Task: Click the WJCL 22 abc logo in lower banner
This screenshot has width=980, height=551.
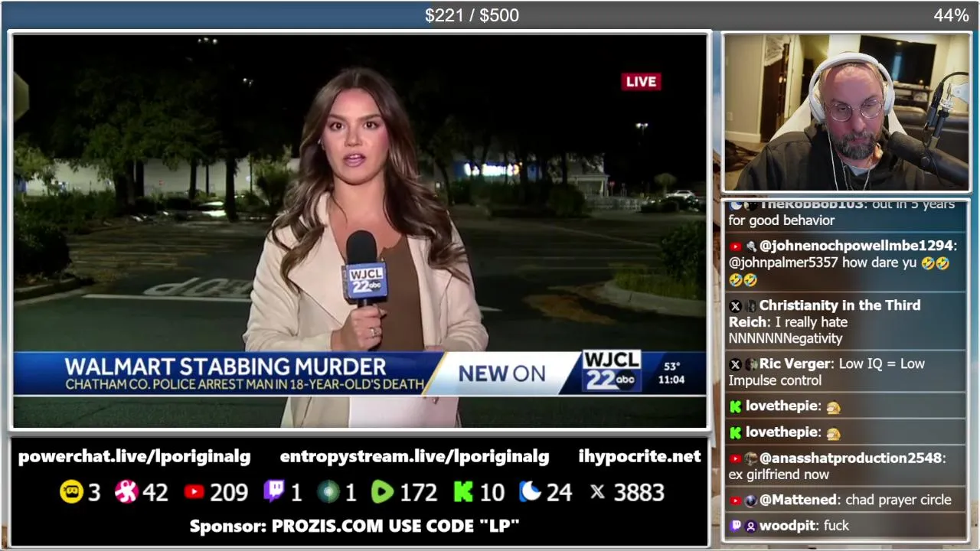Action: [611, 372]
